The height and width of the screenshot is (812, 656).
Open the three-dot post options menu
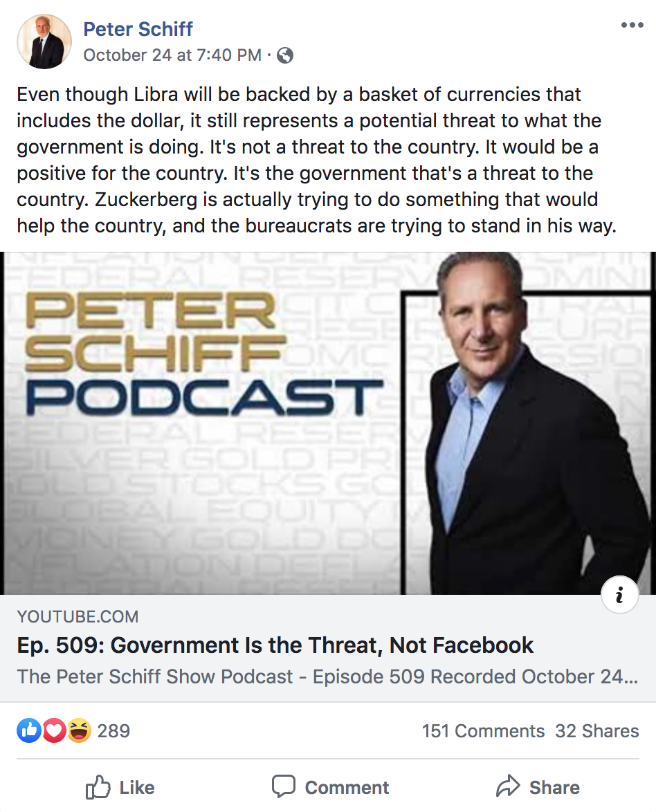(x=632, y=26)
